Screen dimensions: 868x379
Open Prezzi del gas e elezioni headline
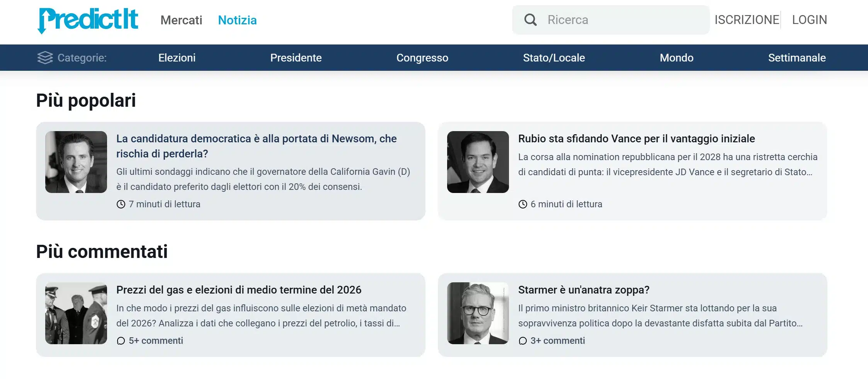[239, 290]
